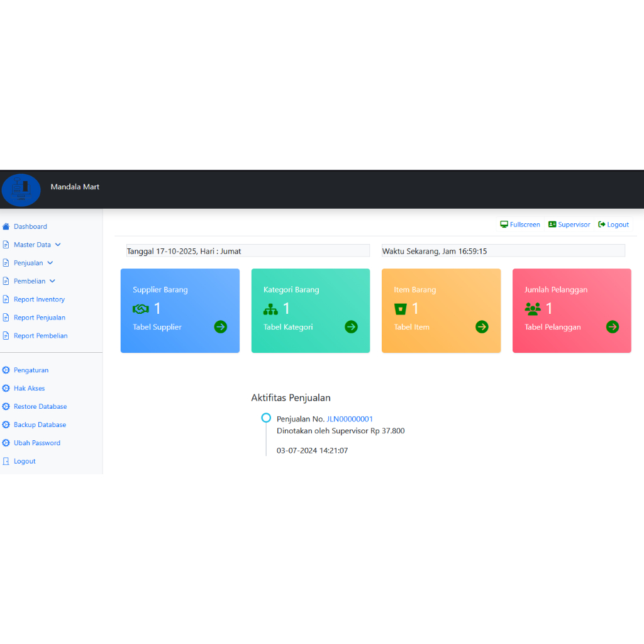The height and width of the screenshot is (644, 644).
Task: Click the arrow icon on Item Barang card
Action: click(x=482, y=327)
